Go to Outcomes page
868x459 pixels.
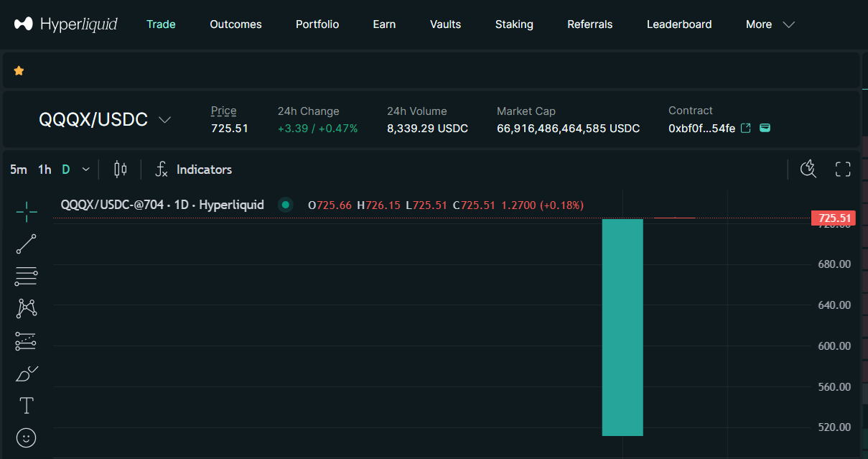pyautogui.click(x=235, y=24)
